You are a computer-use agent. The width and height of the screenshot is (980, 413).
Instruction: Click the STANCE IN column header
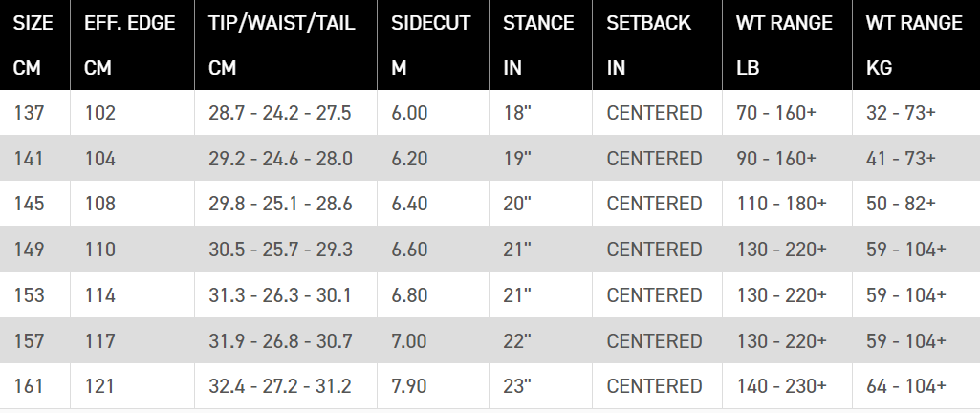click(x=540, y=45)
